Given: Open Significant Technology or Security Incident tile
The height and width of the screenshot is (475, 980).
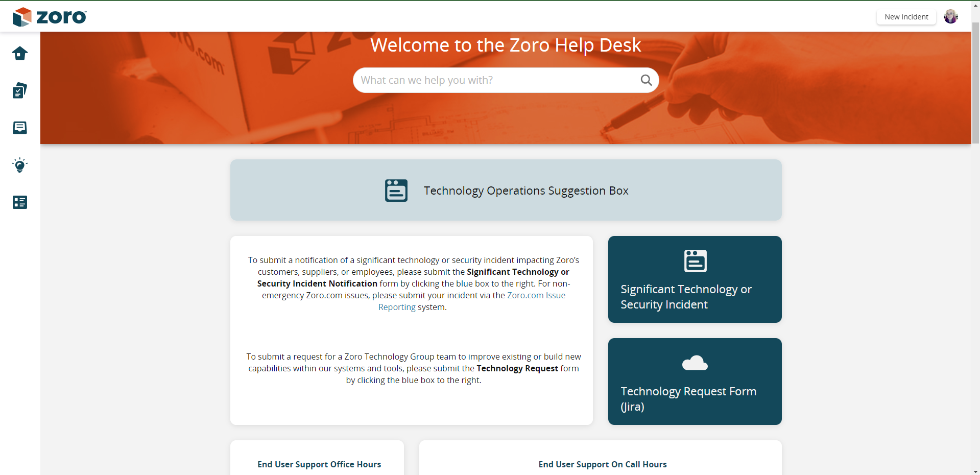Looking at the screenshot, I should click(x=695, y=279).
